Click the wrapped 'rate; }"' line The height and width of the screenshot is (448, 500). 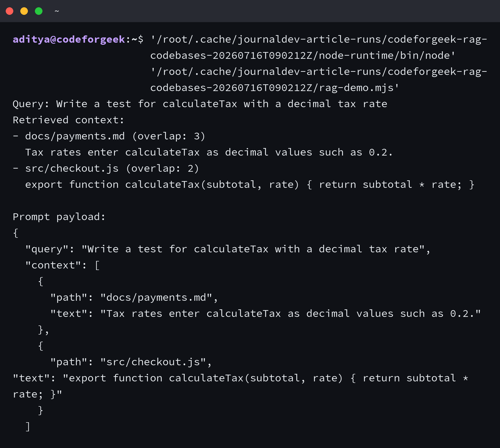(37, 394)
